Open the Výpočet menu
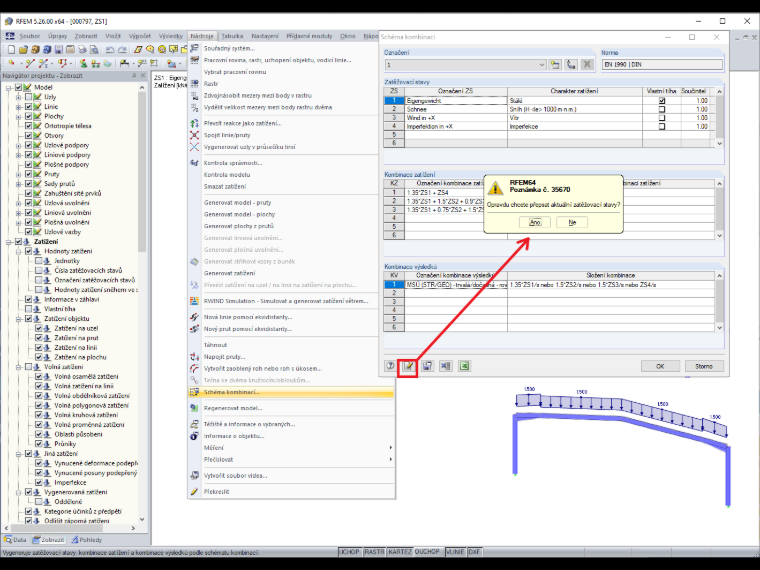Image resolution: width=760 pixels, height=570 pixels. coord(140,36)
